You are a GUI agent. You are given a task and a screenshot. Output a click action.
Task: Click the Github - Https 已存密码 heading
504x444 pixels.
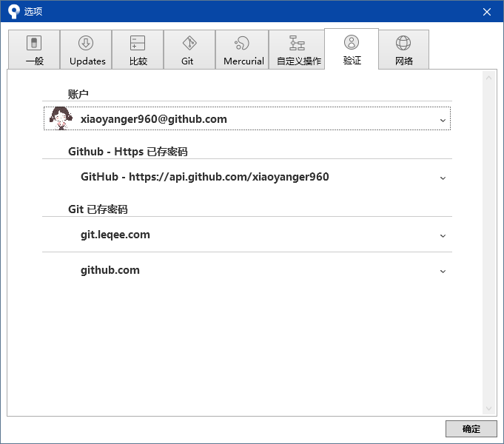tap(128, 152)
